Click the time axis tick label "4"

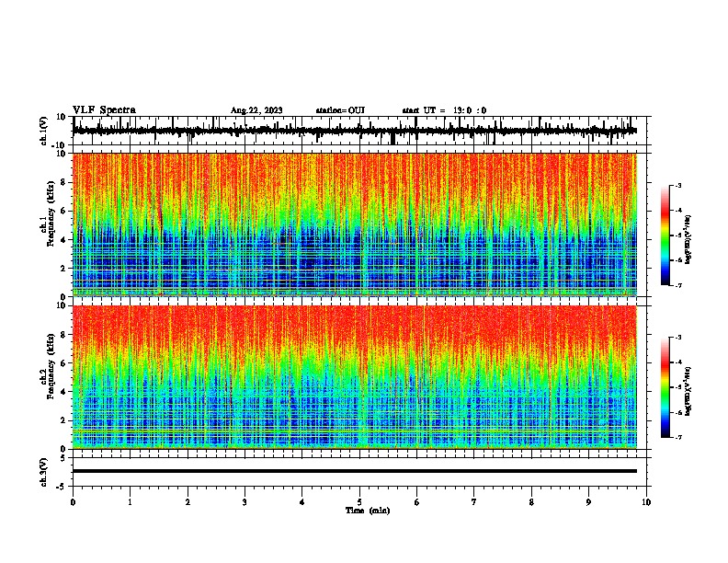[302, 502]
